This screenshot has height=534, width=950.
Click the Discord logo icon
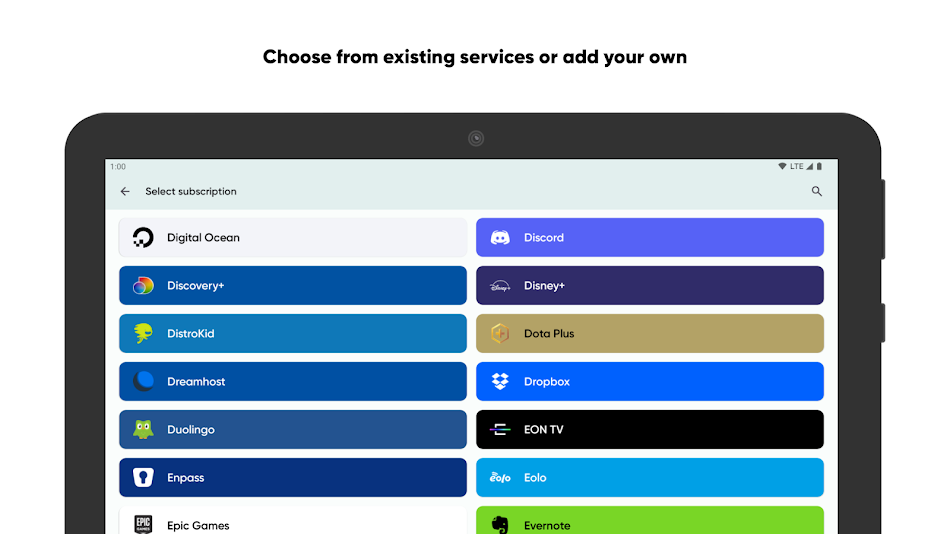[500, 238]
